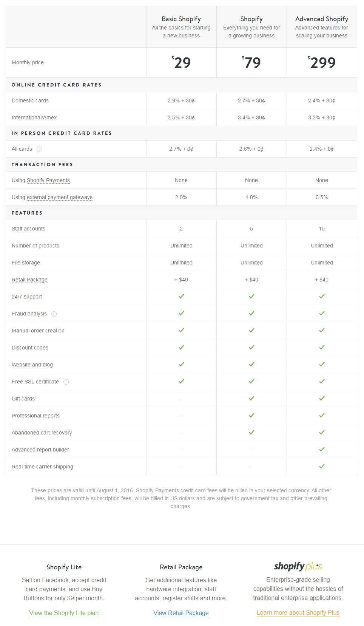
Task: Click the shopify plus logo
Action: (298, 566)
